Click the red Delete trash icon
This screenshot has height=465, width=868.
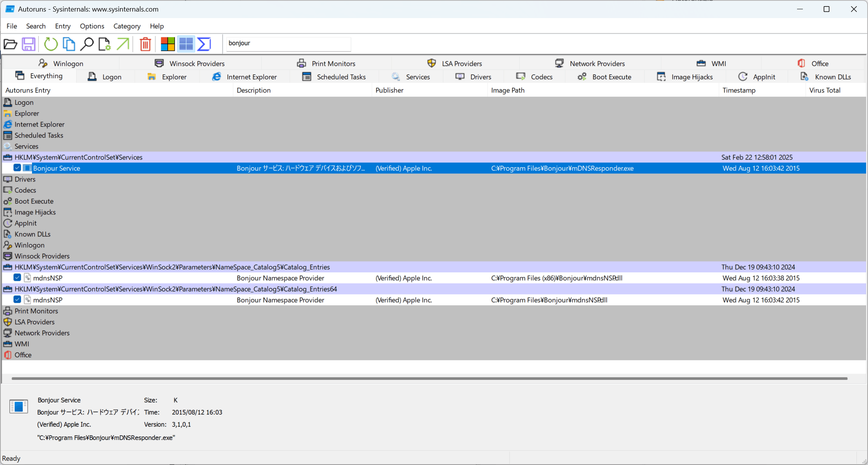pyautogui.click(x=145, y=44)
